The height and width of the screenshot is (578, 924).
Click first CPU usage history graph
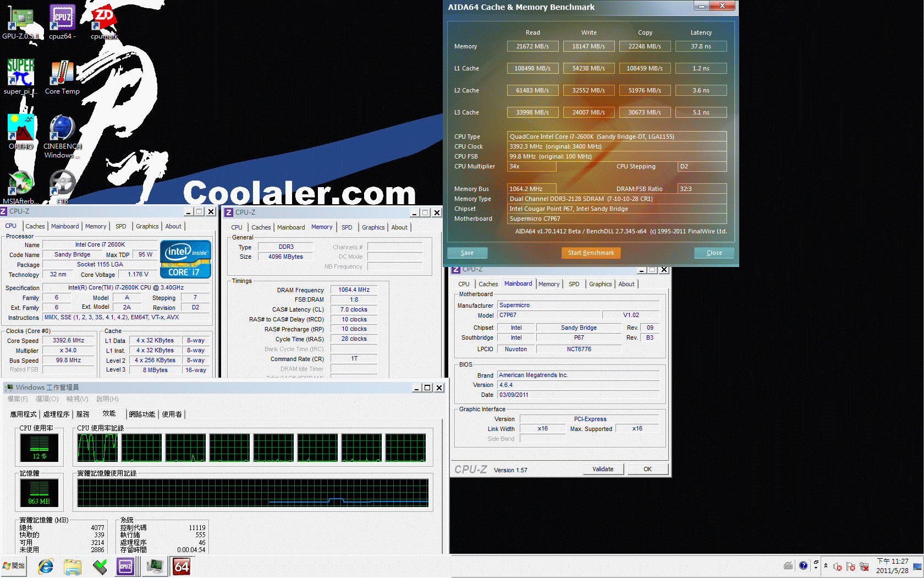tap(97, 448)
